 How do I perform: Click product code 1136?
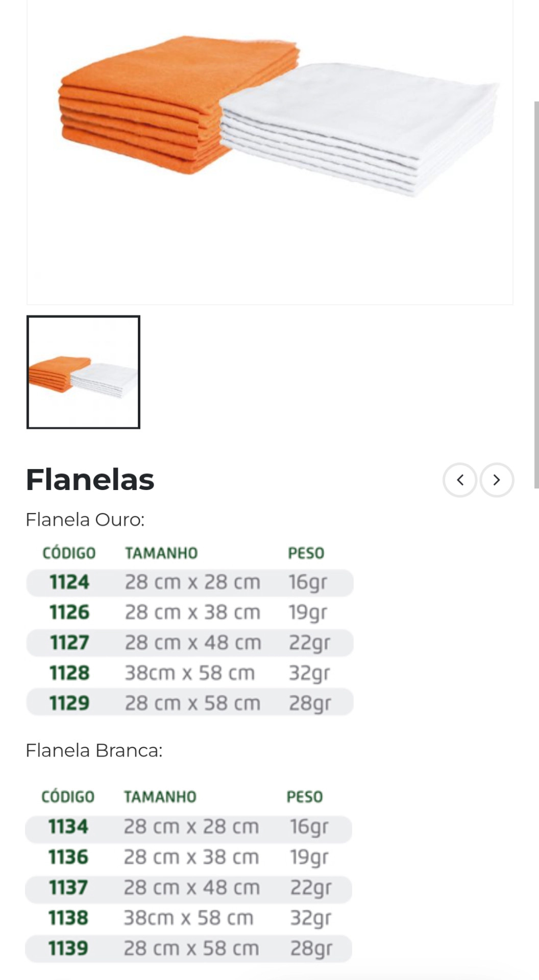[x=68, y=857]
